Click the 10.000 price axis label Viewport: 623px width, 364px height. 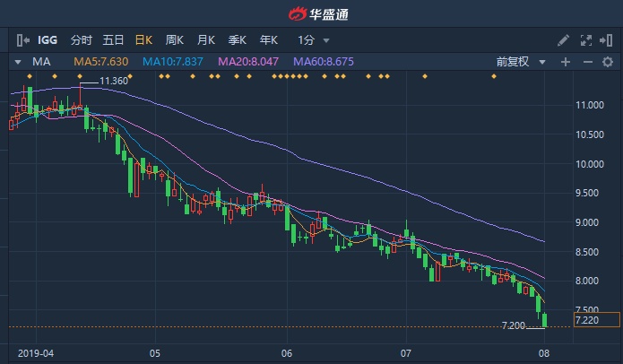(590, 164)
